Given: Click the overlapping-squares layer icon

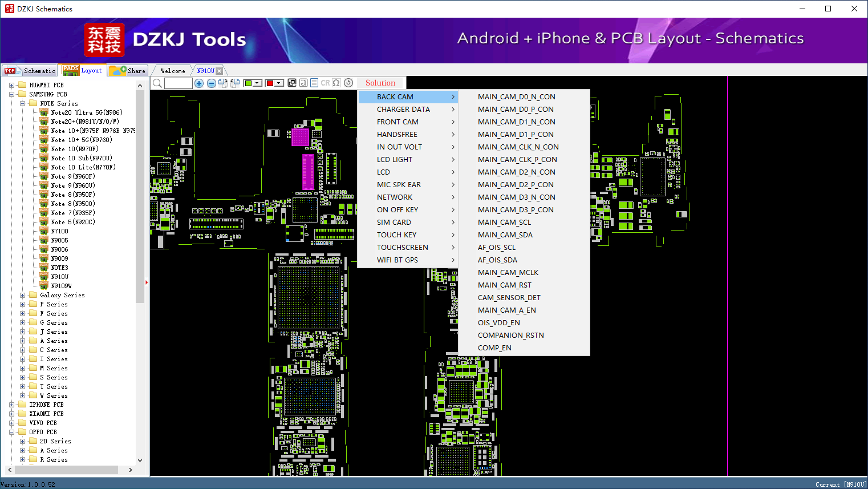Looking at the screenshot, I should click(292, 83).
